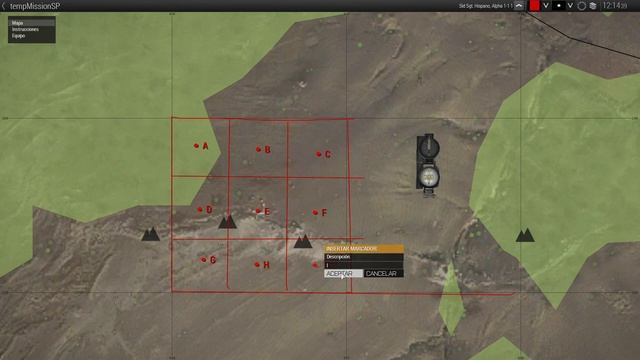Click the player name Sgt. Hispano text
The width and height of the screenshot is (640, 360).
tap(485, 6)
